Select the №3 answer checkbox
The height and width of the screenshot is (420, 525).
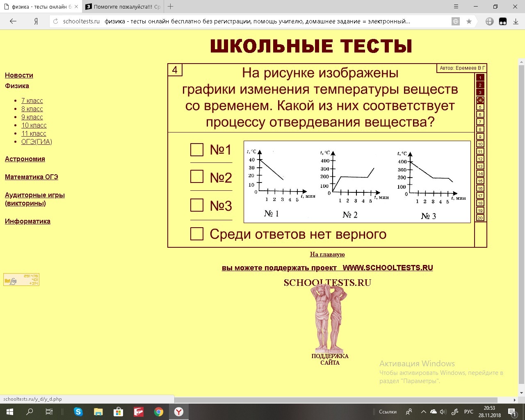pos(197,205)
